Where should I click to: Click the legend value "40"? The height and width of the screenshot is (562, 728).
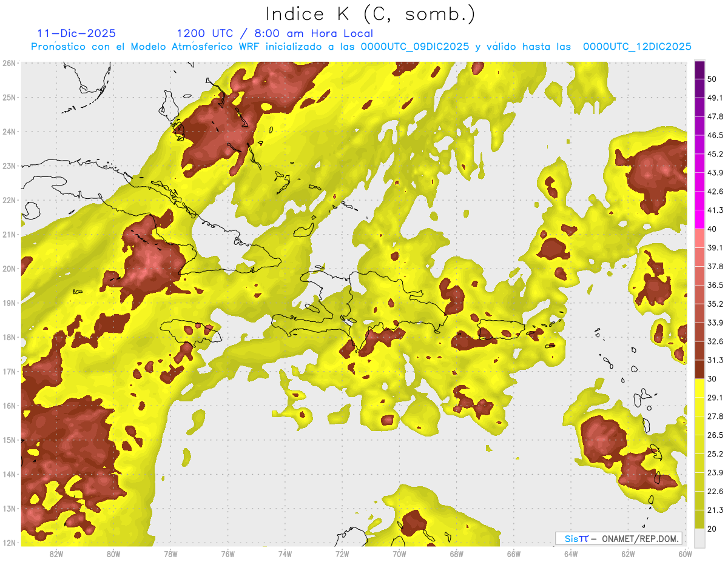712,229
